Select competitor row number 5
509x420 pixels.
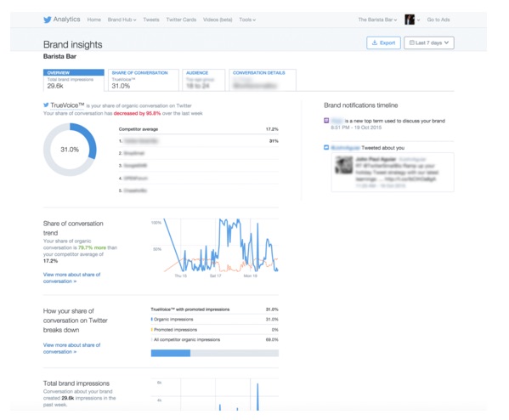pyautogui.click(x=198, y=190)
